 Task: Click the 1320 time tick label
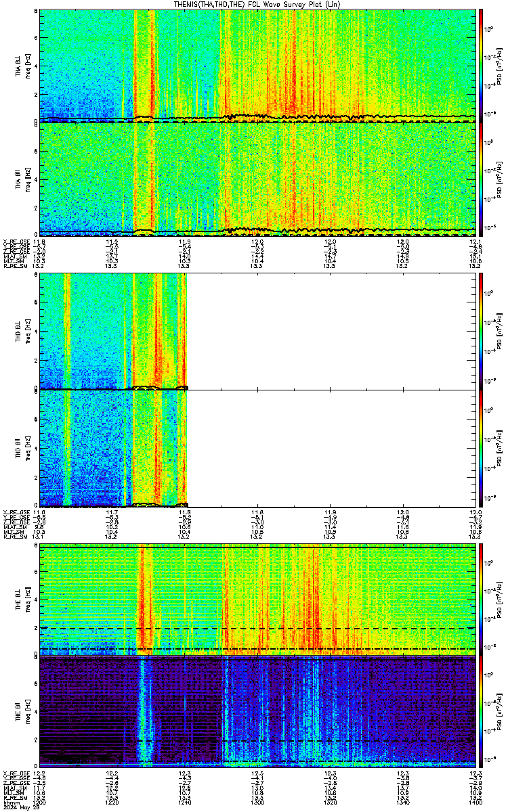pyautogui.click(x=330, y=802)
